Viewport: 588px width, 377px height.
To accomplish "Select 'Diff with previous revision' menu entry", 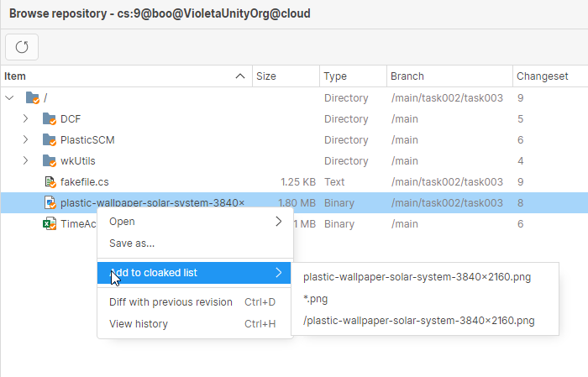I will tap(171, 302).
